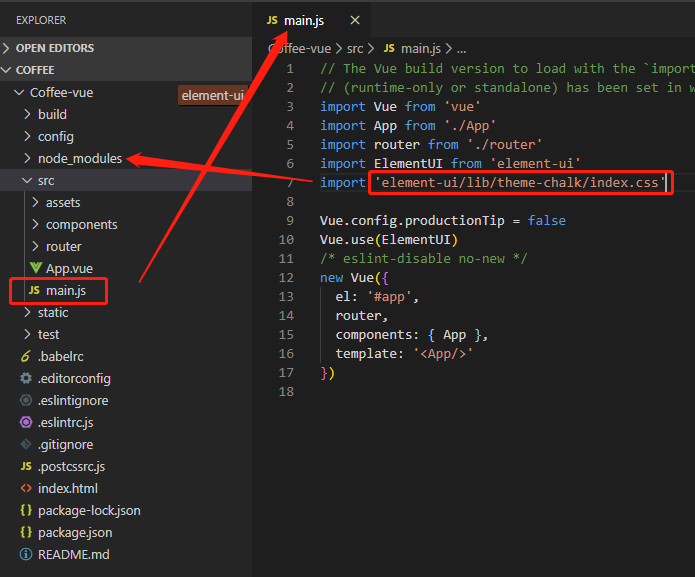695x577 pixels.
Task: Click the braces icon beside package-lock.json
Action: (26, 511)
